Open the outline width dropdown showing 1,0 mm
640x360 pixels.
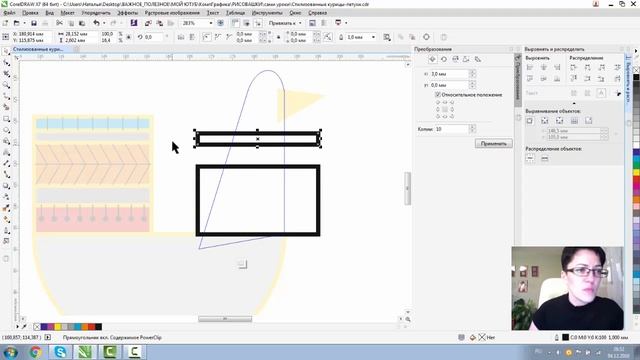tap(373, 37)
